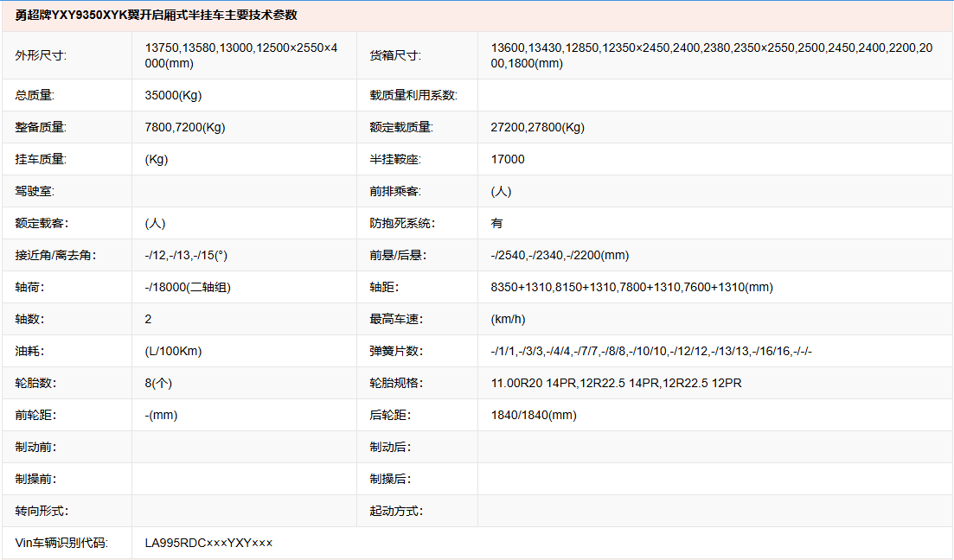The height and width of the screenshot is (560, 954).
Task: Select the 前排乘客 label
Action: pos(395,192)
